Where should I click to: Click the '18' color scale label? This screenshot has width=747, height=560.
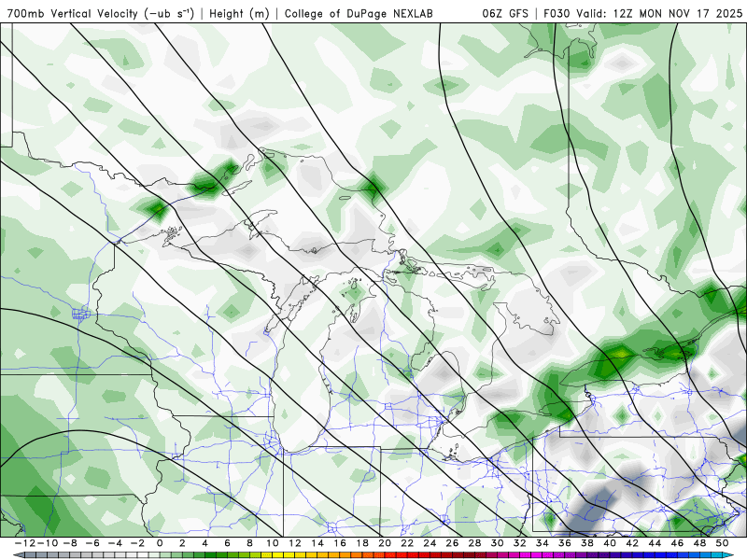pyautogui.click(x=362, y=543)
